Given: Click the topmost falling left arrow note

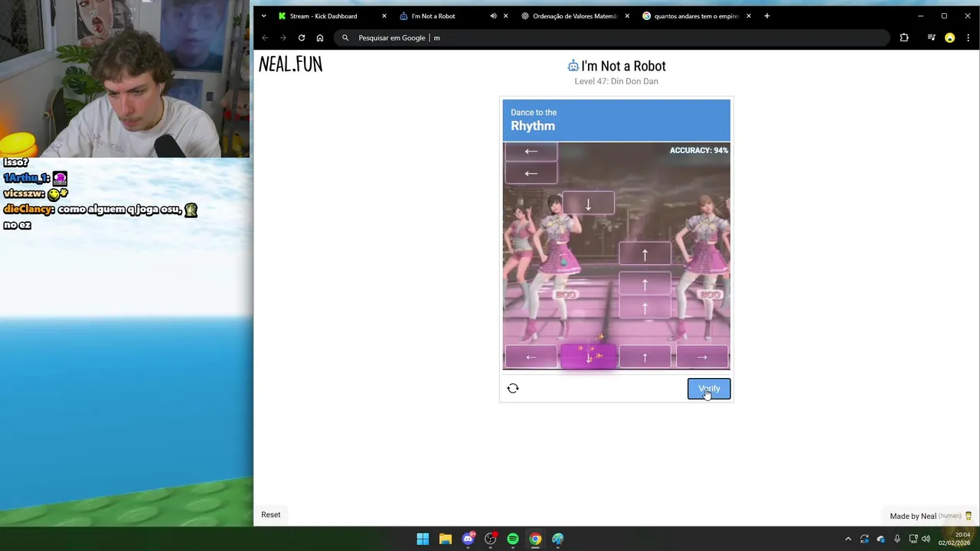Looking at the screenshot, I should 531,151.
